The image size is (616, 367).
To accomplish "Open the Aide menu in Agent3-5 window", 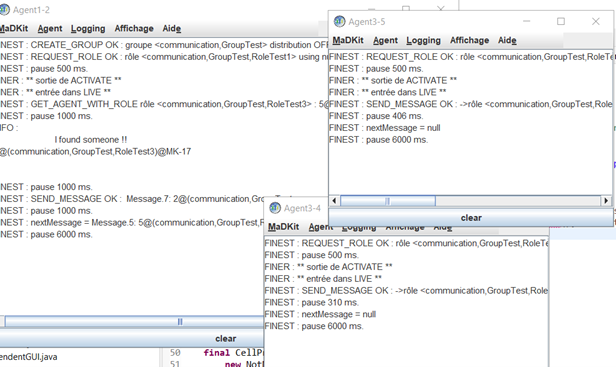I will pos(507,40).
